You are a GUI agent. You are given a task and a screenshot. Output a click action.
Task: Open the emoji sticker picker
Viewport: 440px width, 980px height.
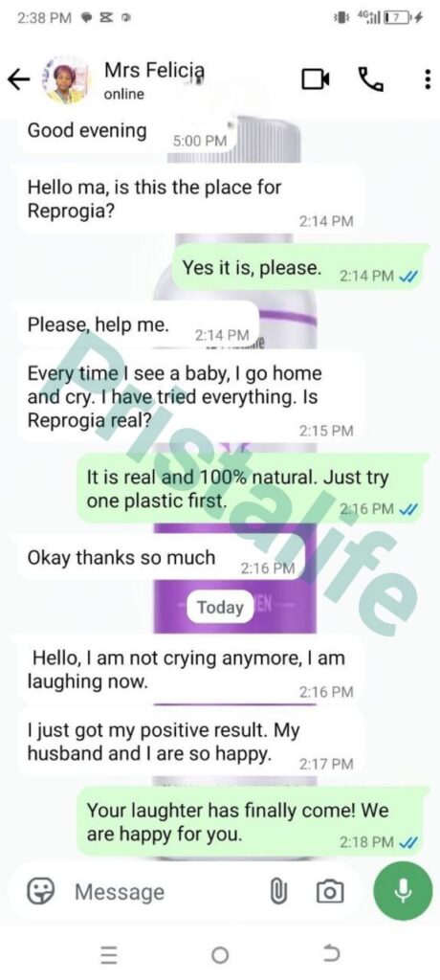pyautogui.click(x=41, y=891)
